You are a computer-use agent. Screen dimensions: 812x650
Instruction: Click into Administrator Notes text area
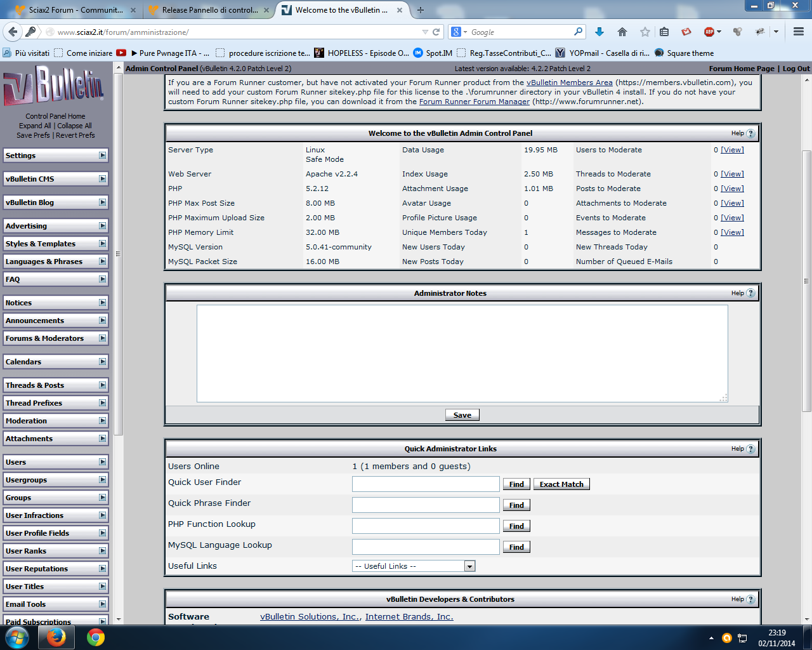tap(462, 354)
